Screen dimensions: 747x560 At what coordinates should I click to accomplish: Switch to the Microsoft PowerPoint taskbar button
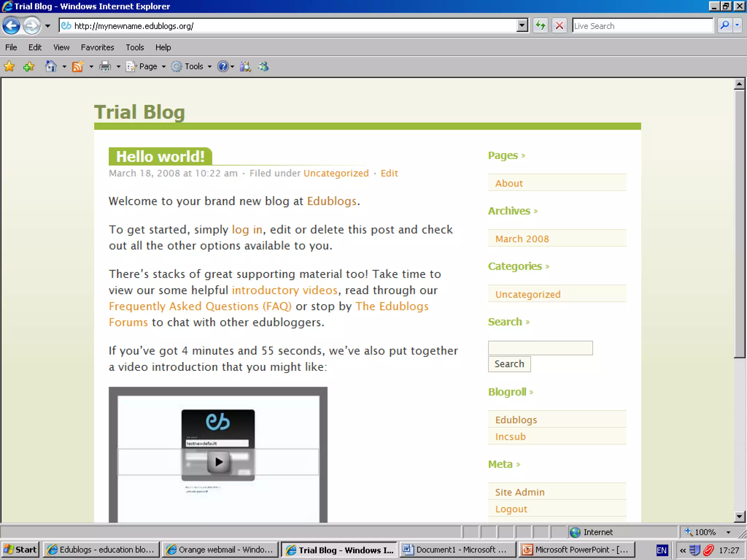576,549
